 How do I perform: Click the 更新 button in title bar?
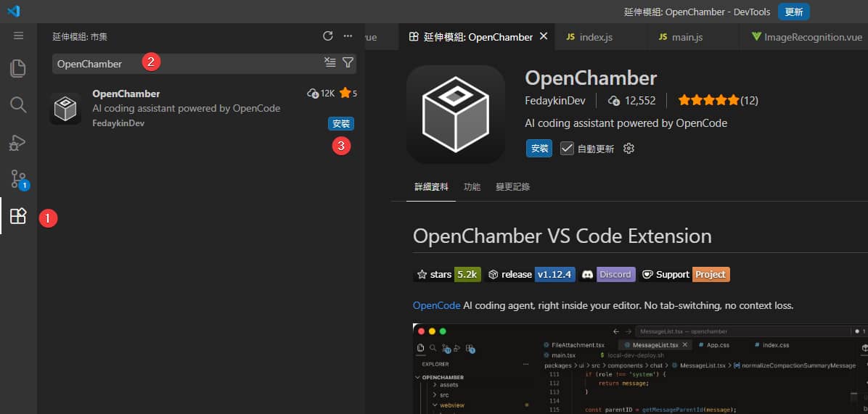click(x=794, y=12)
